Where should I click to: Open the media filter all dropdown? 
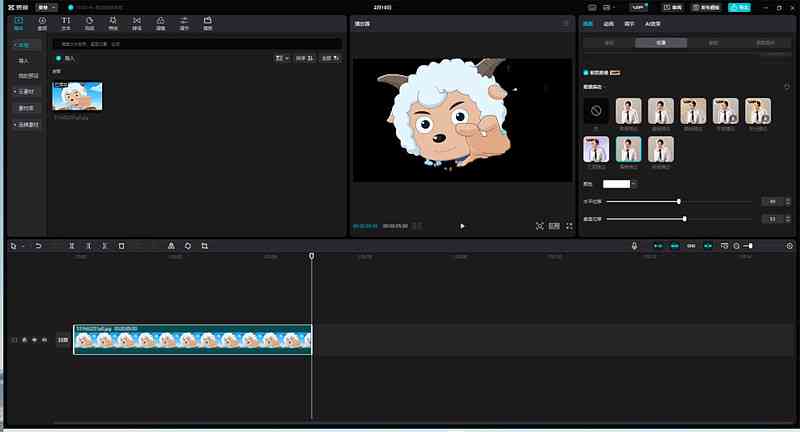331,58
